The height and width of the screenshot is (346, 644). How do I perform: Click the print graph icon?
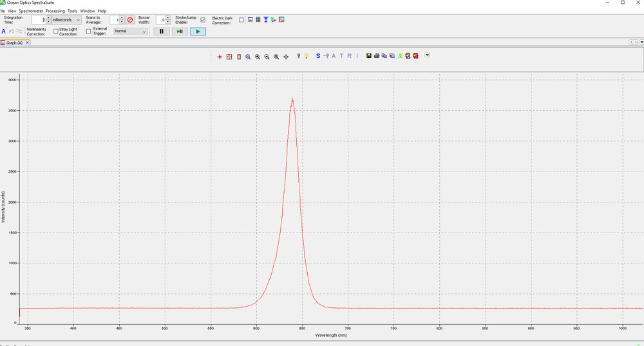(376, 56)
